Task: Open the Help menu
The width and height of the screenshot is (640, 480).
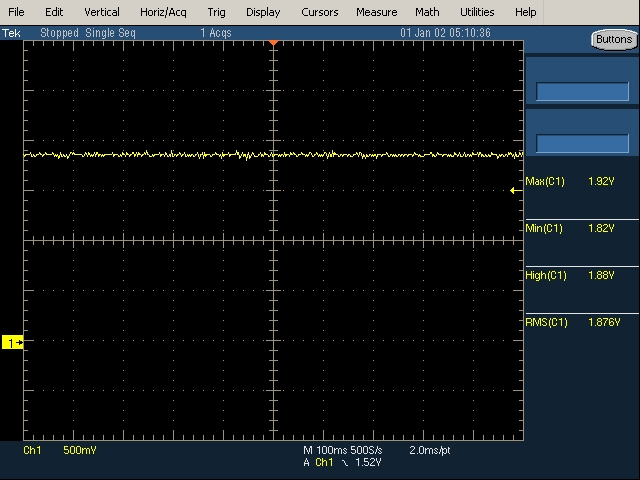Action: [525, 12]
